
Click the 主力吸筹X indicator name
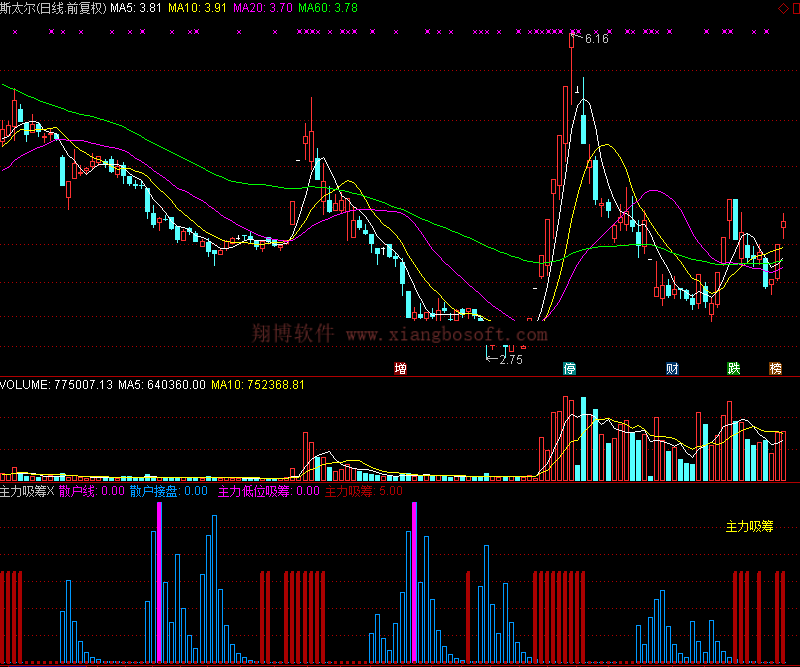(x=27, y=491)
